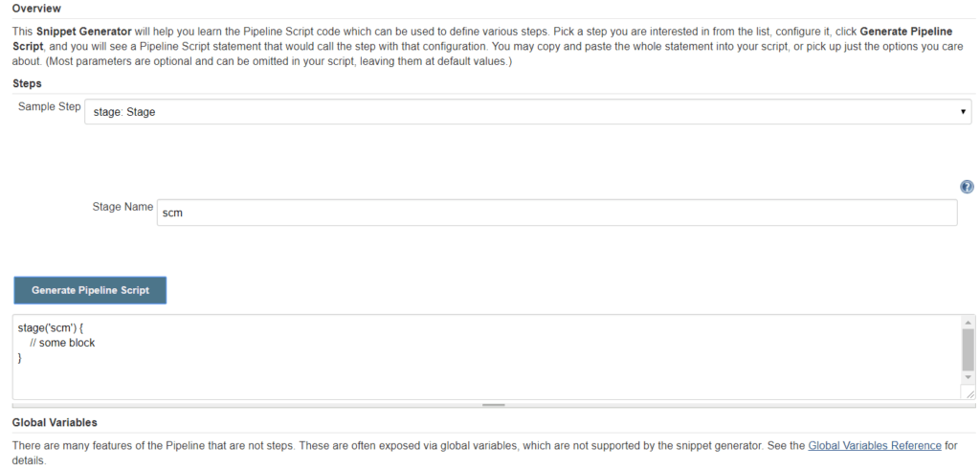The width and height of the screenshot is (980, 471).
Task: Click the horizontal resize handle below the script box
Action: (x=493, y=405)
